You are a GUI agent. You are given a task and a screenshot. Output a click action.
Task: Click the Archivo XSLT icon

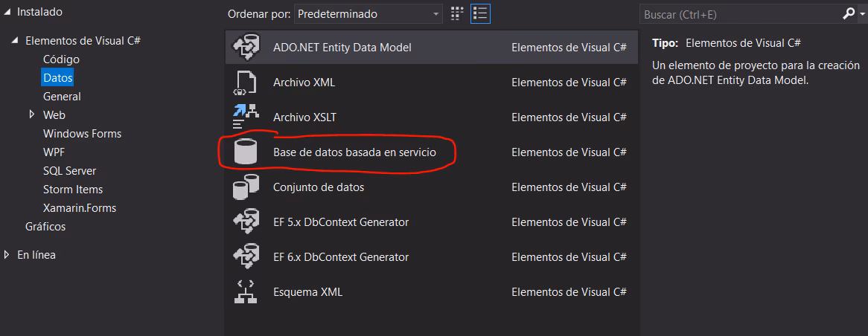tap(245, 117)
